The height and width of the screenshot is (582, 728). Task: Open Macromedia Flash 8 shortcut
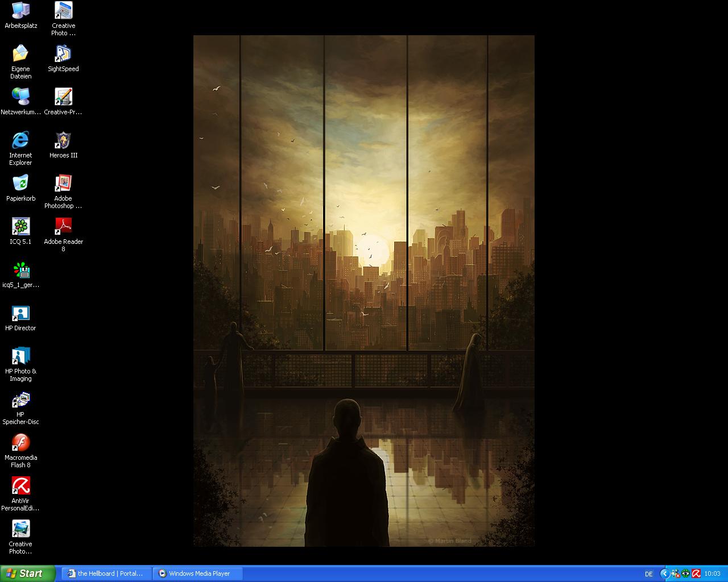(x=20, y=443)
